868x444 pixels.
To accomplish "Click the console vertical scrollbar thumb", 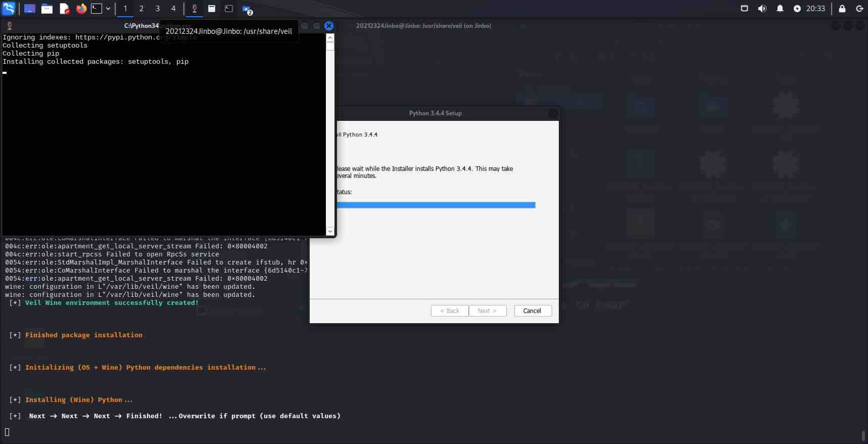I will pyautogui.click(x=330, y=47).
